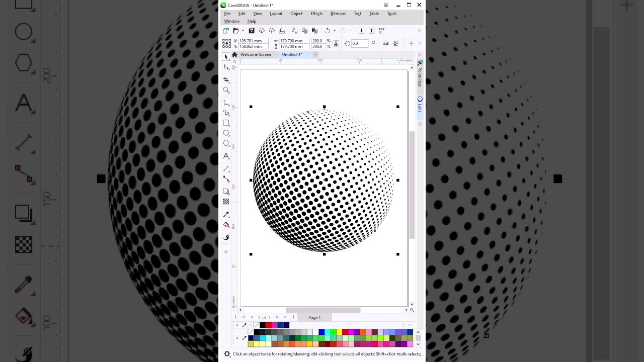Open the Pointillizer docker tab
Viewport: 644px width, 362px height.
click(x=420, y=74)
